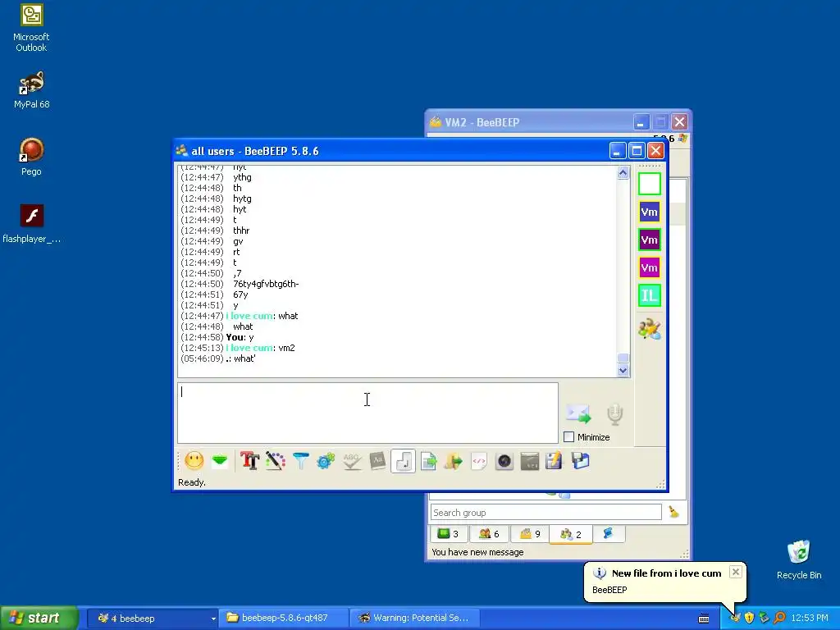Image resolution: width=840 pixels, height=630 pixels.
Task: Choose chat font color palette icon
Action: coord(276,461)
